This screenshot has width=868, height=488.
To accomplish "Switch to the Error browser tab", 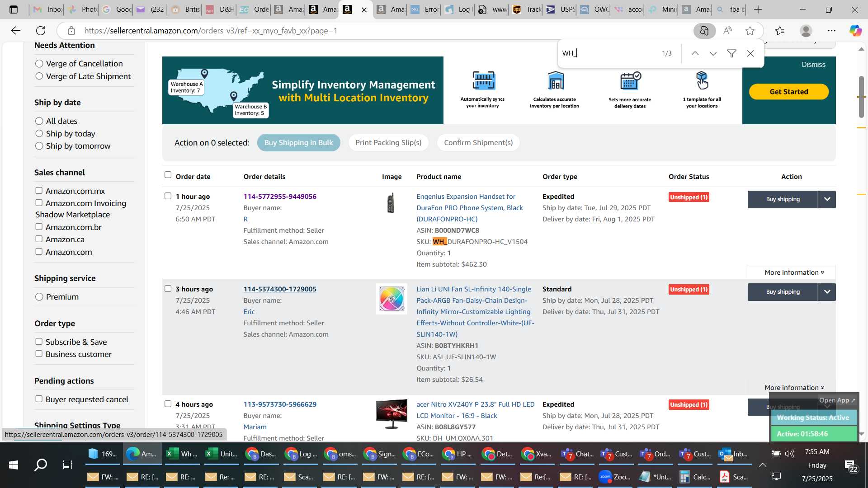I will coord(424,9).
